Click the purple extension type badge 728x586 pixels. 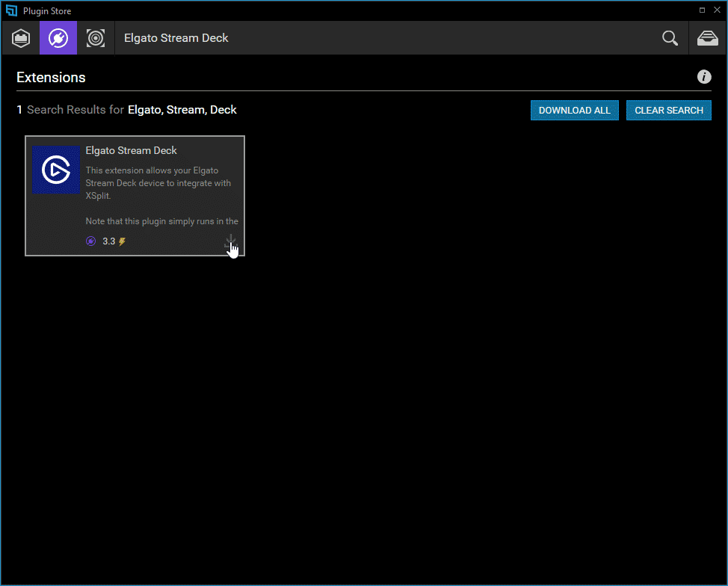click(91, 241)
